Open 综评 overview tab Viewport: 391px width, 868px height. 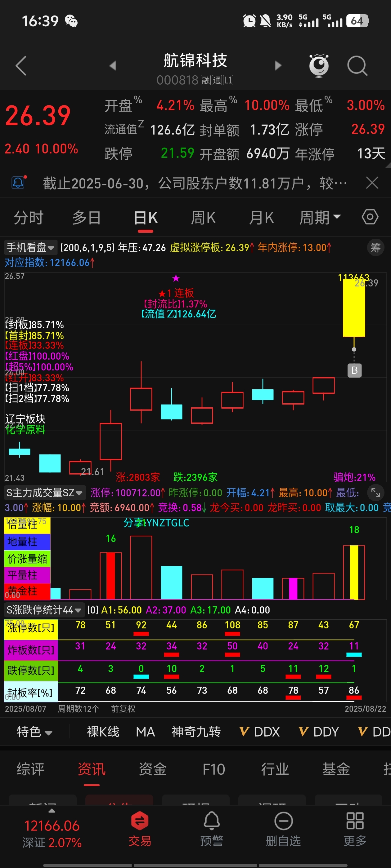coord(31,770)
